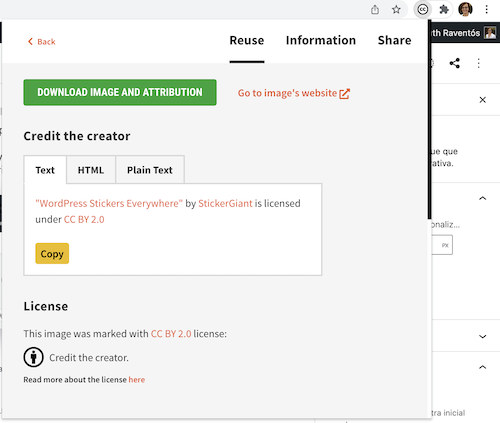Click the browser share page icon
This screenshot has width=500, height=423.
(x=375, y=10)
